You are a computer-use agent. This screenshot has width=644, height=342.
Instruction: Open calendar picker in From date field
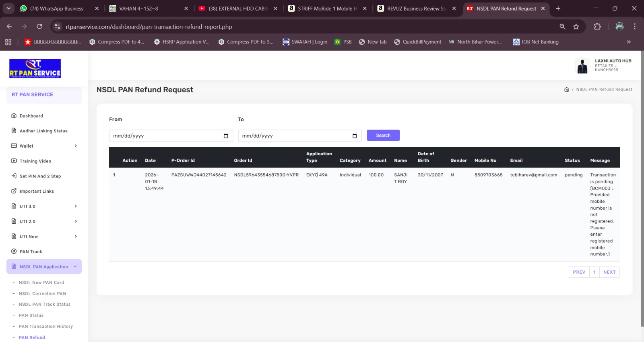tap(226, 136)
